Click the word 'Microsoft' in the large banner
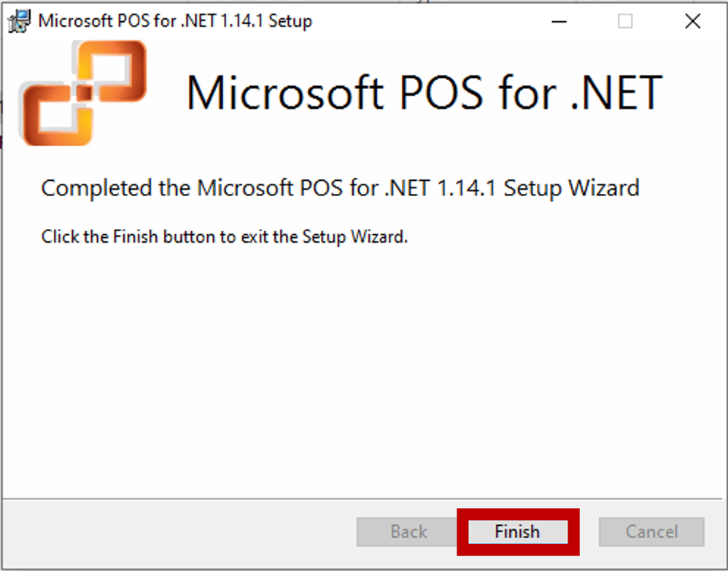This screenshot has width=728, height=571. point(284,93)
